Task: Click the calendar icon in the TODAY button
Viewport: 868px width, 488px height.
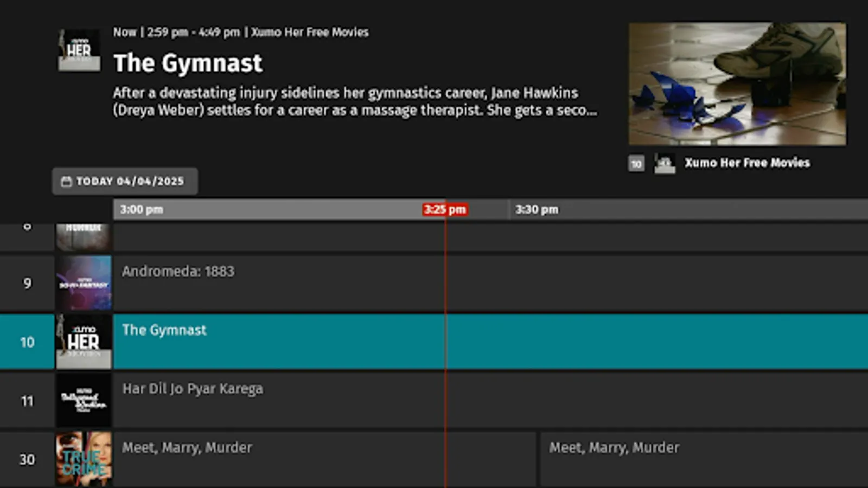Action: click(x=67, y=181)
